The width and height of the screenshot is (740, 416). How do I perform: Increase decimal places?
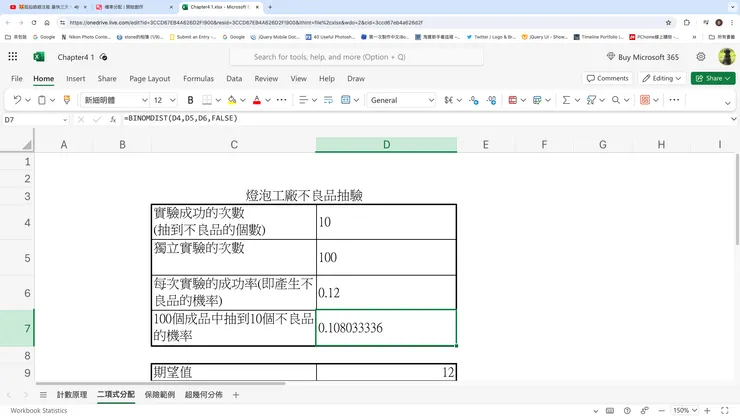point(492,100)
